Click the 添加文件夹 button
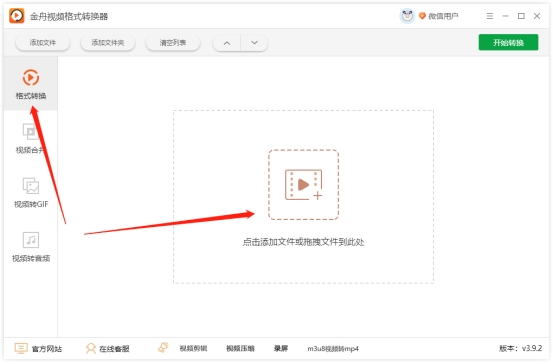 pos(108,43)
